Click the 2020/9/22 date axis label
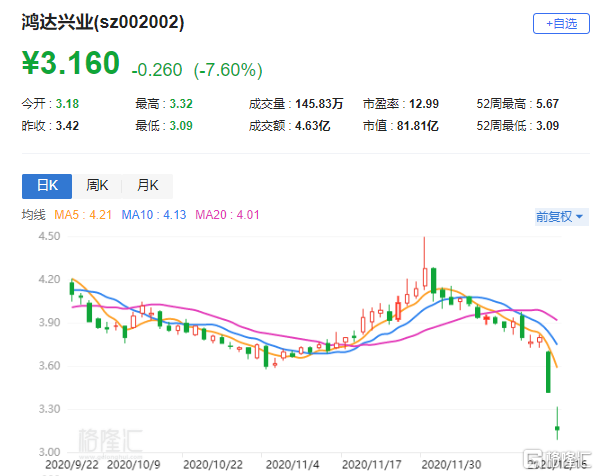The image size is (598, 476). coord(72,465)
